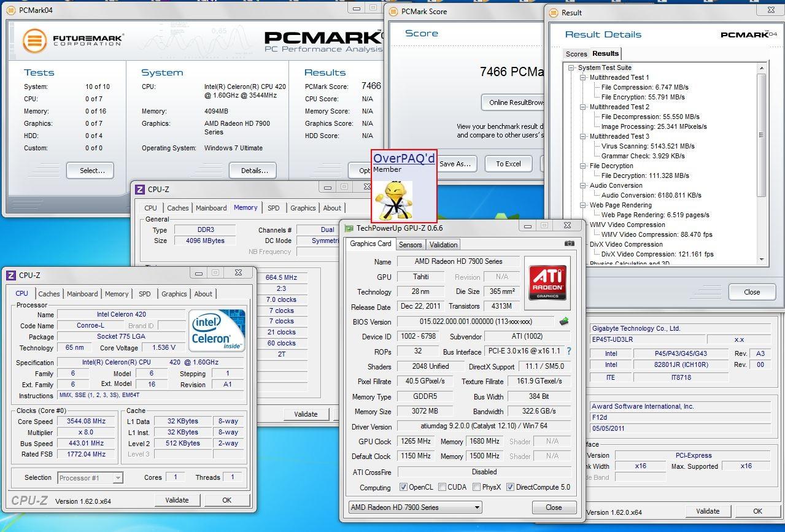Screen dimensions: 785x532
Task: Click the Bus Interface question mark icon
Action: pyautogui.click(x=568, y=352)
